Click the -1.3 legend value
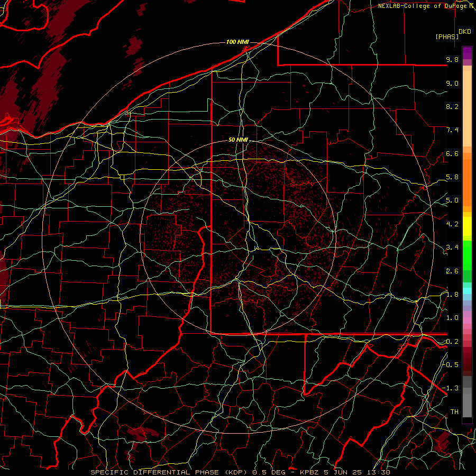The height and width of the screenshot is (476, 476). [x=451, y=388]
